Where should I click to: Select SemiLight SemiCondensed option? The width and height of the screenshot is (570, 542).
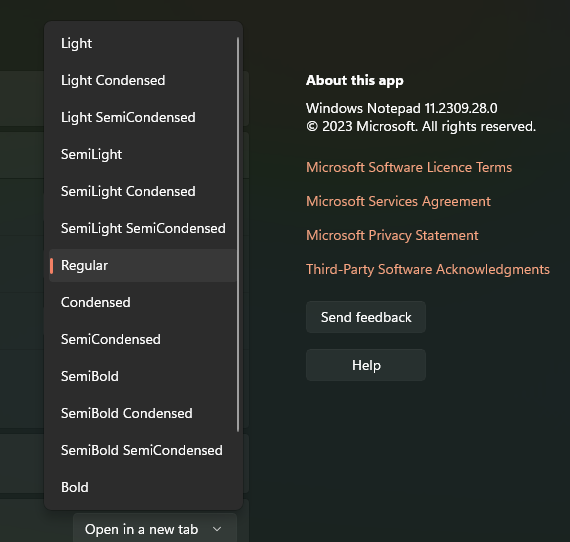[x=143, y=228]
